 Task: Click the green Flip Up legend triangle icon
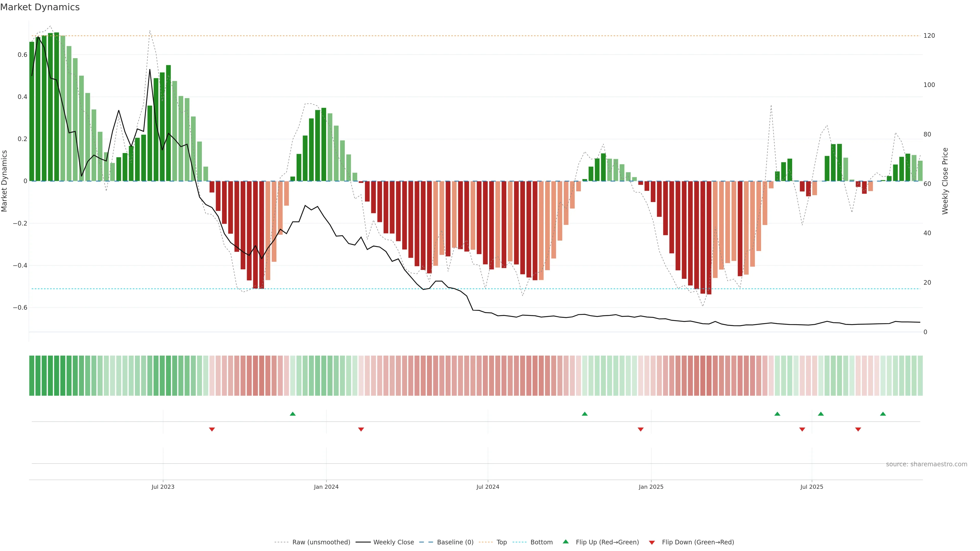pyautogui.click(x=566, y=542)
